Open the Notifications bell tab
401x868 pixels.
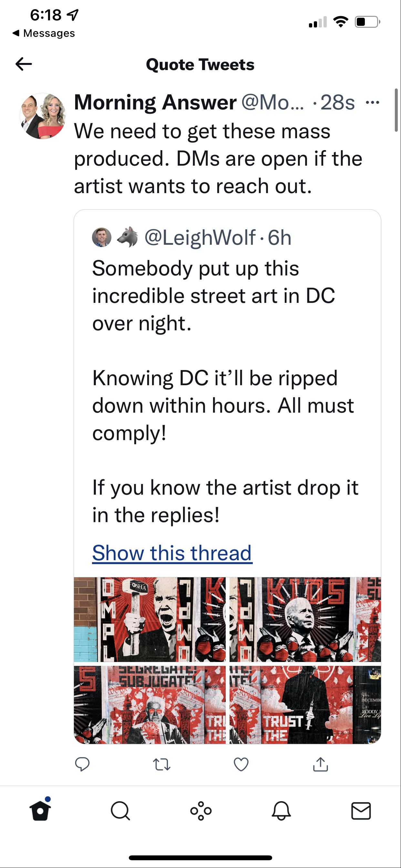281,811
